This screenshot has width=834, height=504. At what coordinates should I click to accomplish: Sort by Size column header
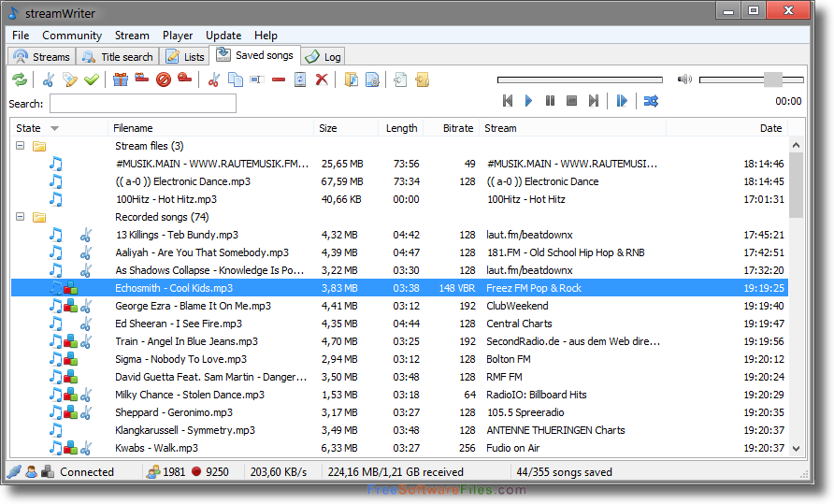coord(346,128)
